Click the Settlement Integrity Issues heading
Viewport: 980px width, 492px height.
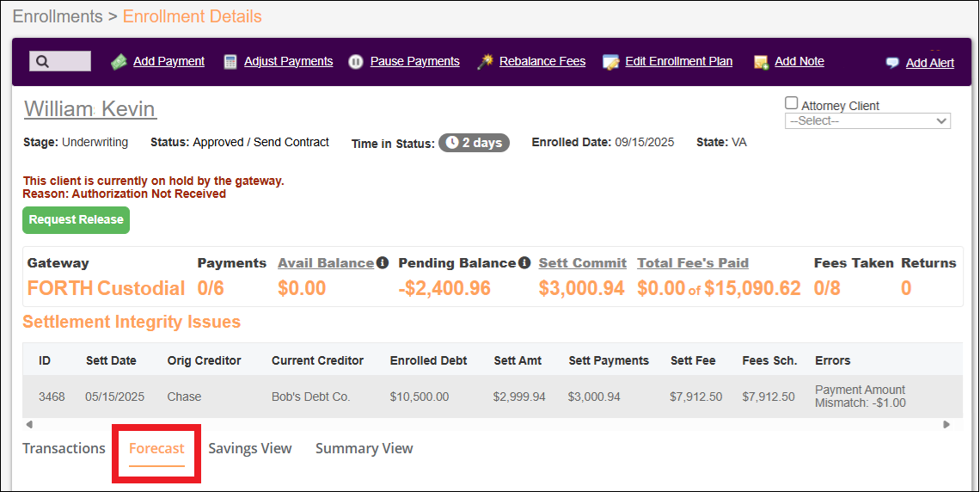[132, 322]
